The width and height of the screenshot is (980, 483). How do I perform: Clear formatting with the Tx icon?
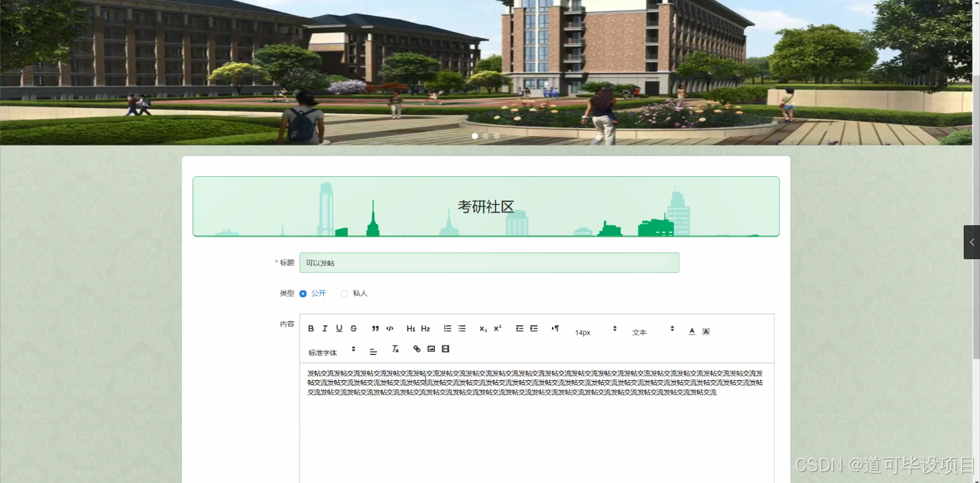point(395,349)
